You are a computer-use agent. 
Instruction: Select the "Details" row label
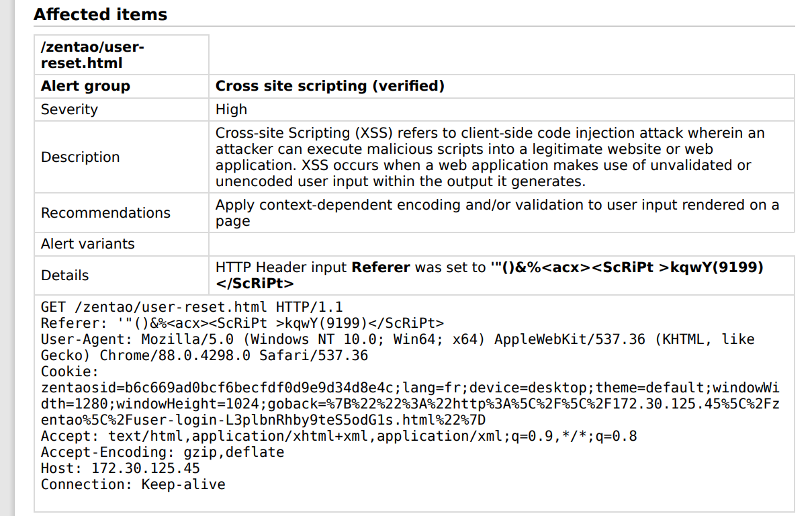click(64, 275)
